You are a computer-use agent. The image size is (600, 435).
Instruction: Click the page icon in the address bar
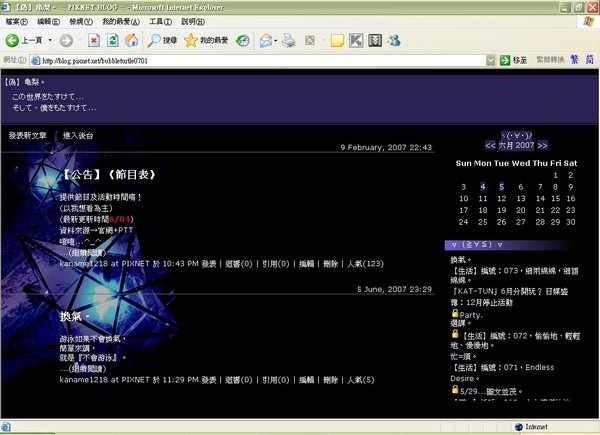point(36,60)
